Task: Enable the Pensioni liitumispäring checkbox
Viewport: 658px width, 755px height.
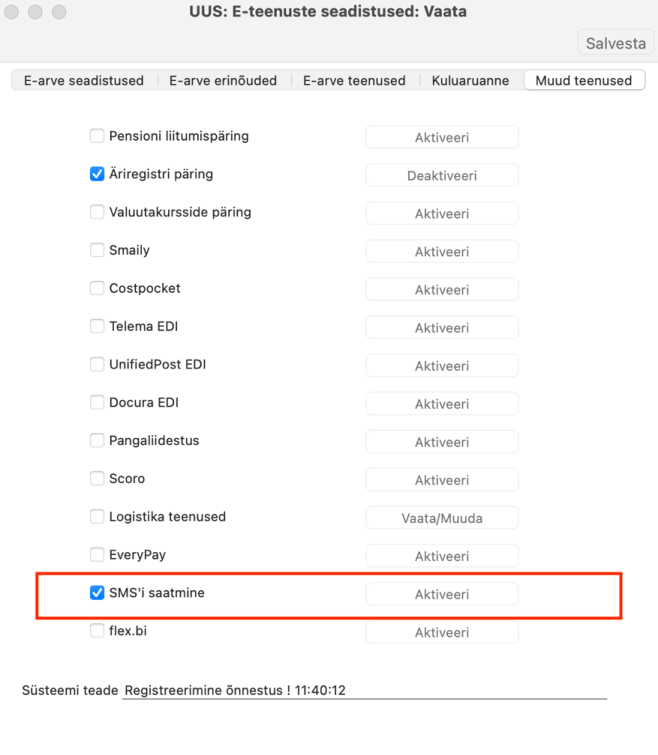Action: 97,136
